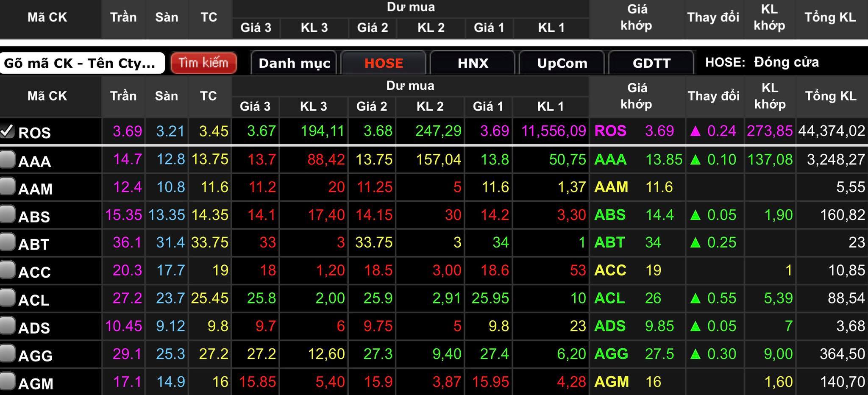Image resolution: width=868 pixels, height=395 pixels.
Task: Focus the stock code search field
Action: coord(82,63)
